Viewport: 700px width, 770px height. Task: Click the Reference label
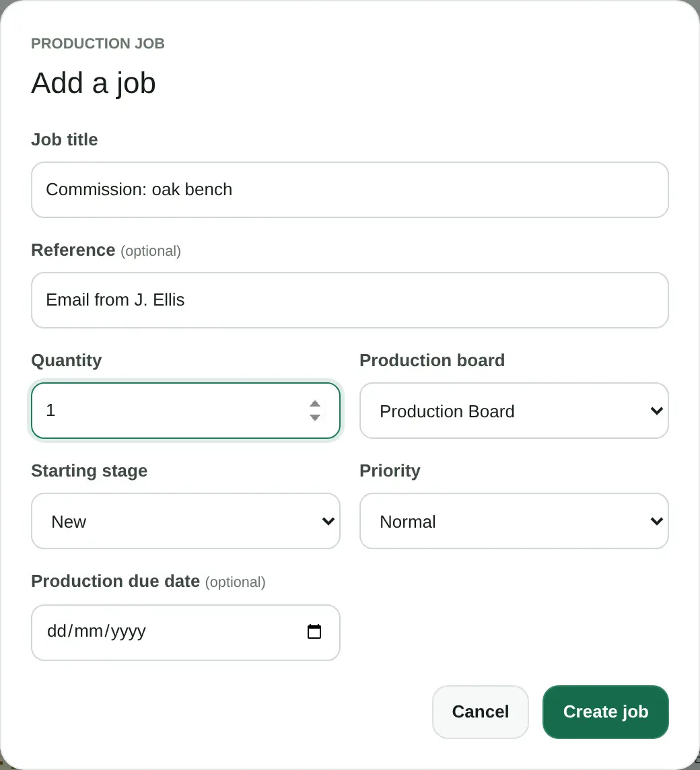point(73,250)
